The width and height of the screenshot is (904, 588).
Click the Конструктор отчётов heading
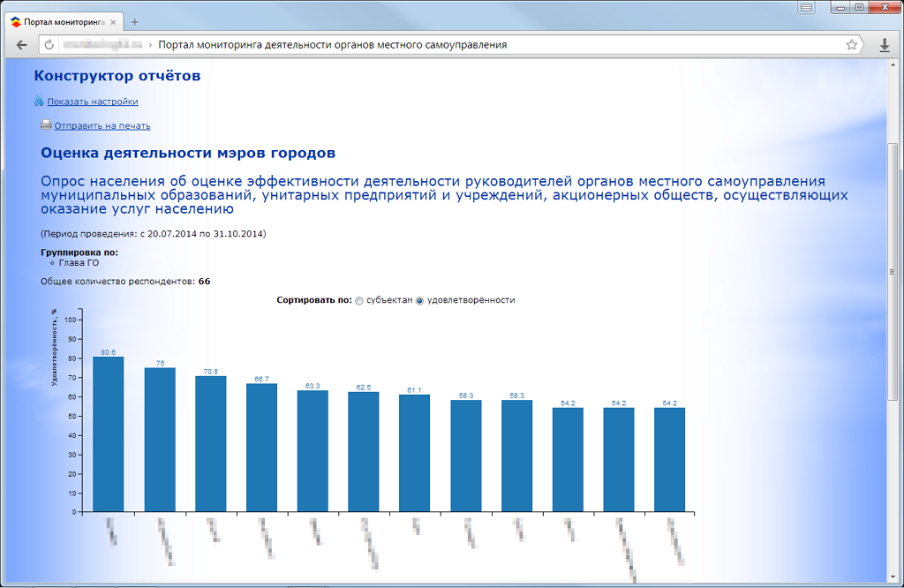[x=117, y=76]
